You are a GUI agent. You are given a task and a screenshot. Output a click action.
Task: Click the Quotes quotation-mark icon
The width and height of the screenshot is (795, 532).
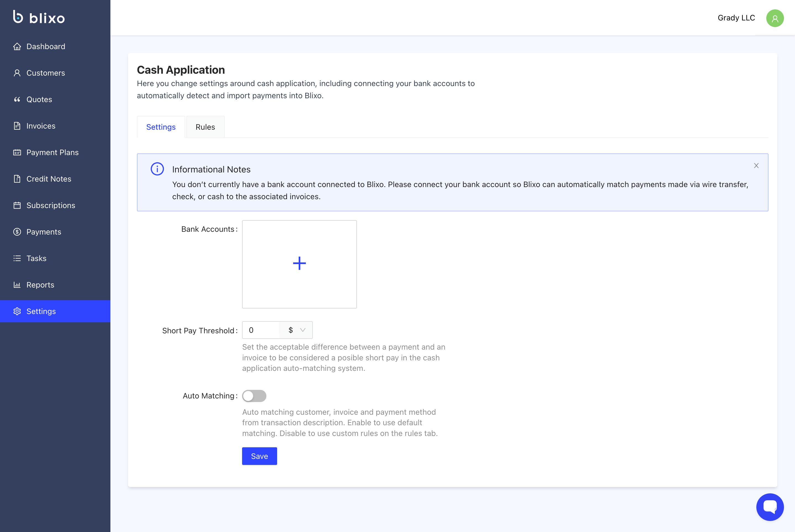(x=17, y=99)
